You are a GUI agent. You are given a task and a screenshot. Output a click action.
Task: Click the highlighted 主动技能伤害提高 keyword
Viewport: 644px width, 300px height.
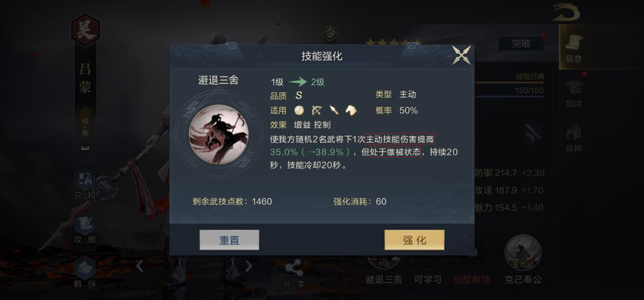coord(400,139)
